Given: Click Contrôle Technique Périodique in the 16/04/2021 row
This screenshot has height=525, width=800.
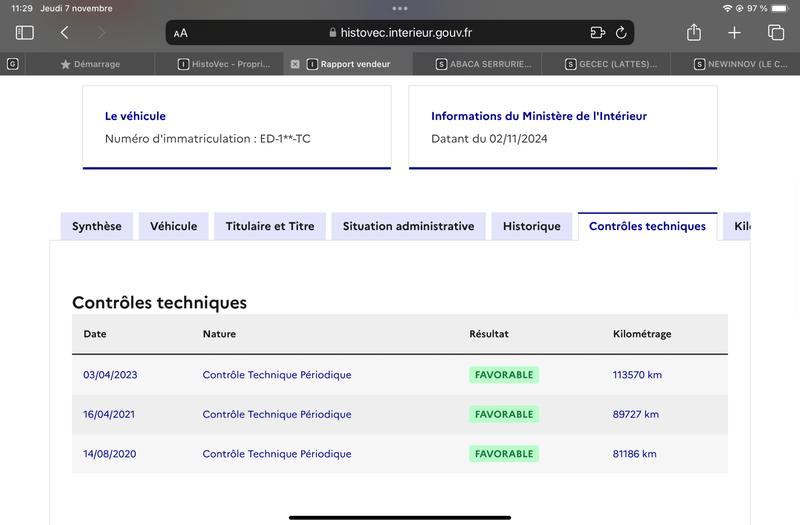Looking at the screenshot, I should pyautogui.click(x=277, y=414).
